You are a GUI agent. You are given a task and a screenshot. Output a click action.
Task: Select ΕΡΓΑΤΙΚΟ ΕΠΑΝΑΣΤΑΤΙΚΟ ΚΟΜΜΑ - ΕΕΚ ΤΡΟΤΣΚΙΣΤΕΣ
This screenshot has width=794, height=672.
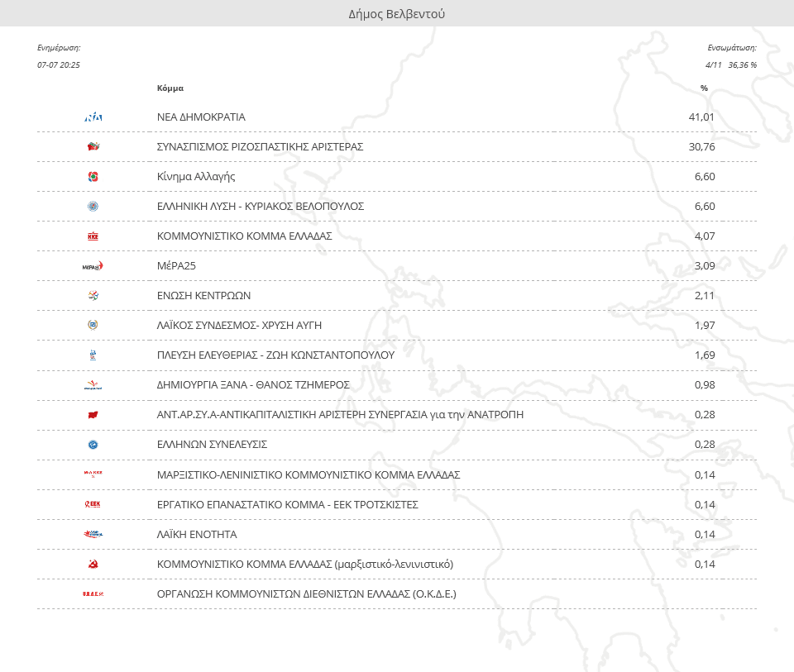pos(288,504)
